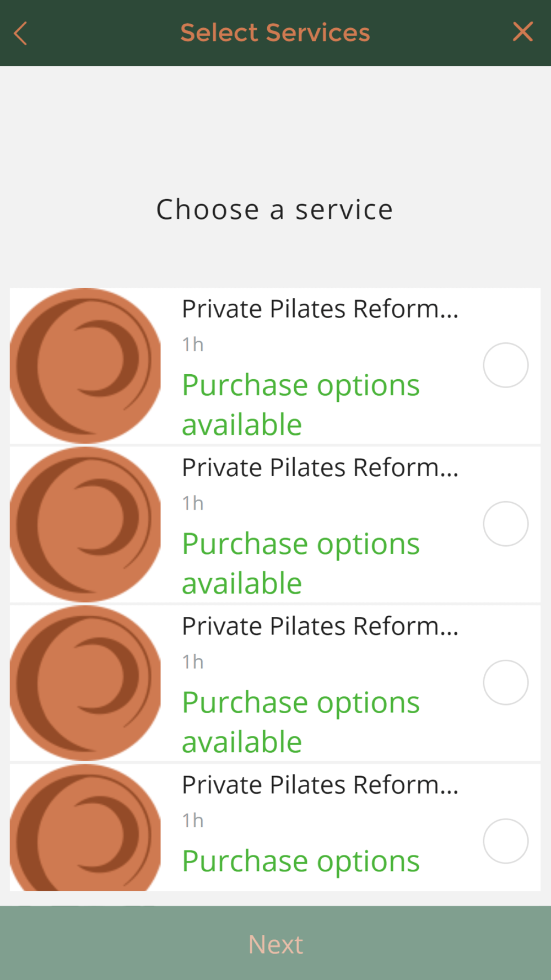Tap the third 'Private Pilates Reform...' title
The image size is (551, 980).
(x=320, y=626)
